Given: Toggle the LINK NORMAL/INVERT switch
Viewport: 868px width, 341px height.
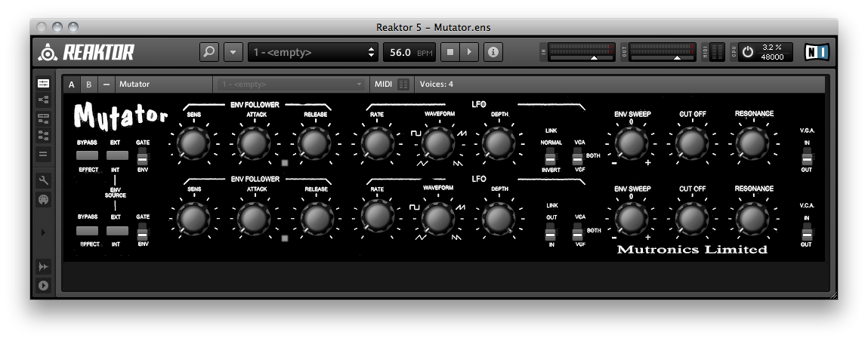Looking at the screenshot, I should (550, 156).
